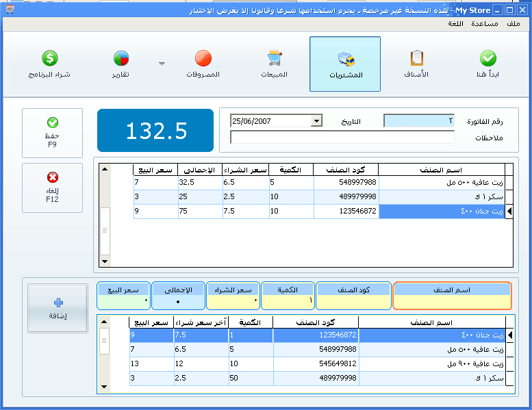Click the invoice grid الكمية column header
Screen dimensions: 532x410
pos(291,170)
